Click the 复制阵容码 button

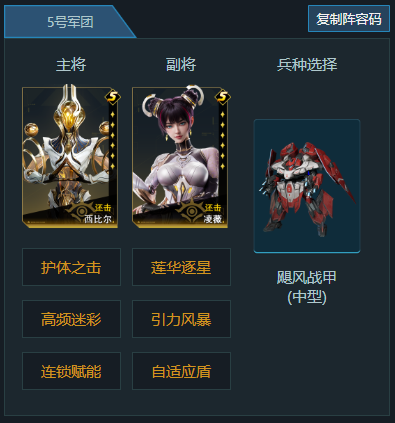(349, 19)
